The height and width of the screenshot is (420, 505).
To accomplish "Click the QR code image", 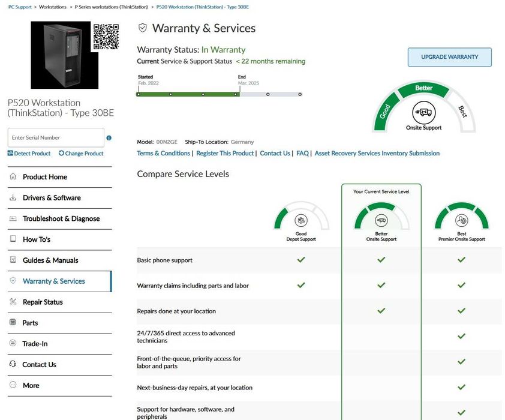I will click(106, 37).
